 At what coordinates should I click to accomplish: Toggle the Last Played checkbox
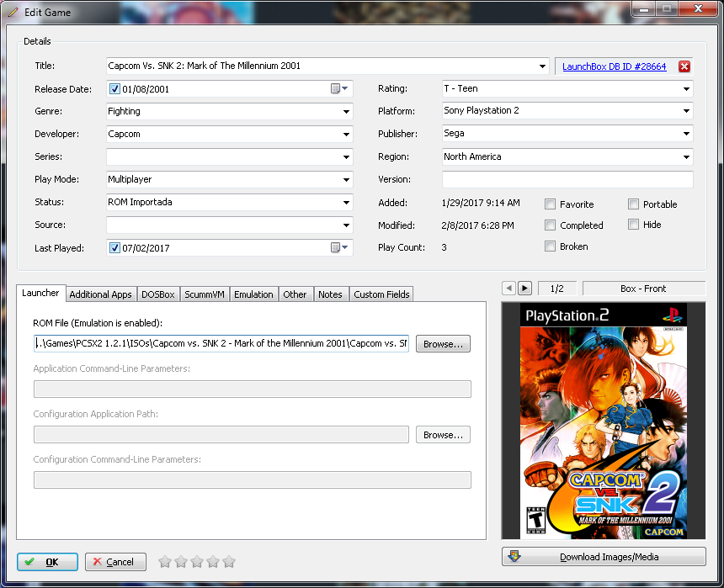click(114, 248)
